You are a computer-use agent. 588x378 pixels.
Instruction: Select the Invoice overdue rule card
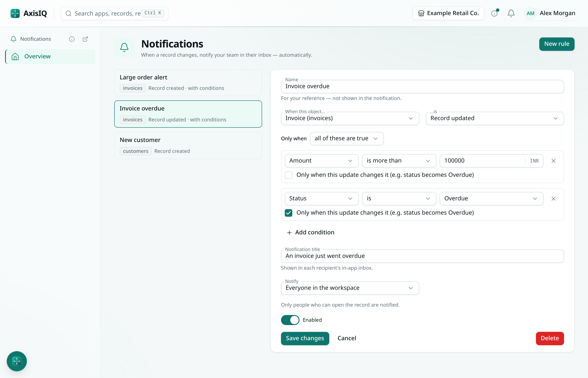pos(188,114)
